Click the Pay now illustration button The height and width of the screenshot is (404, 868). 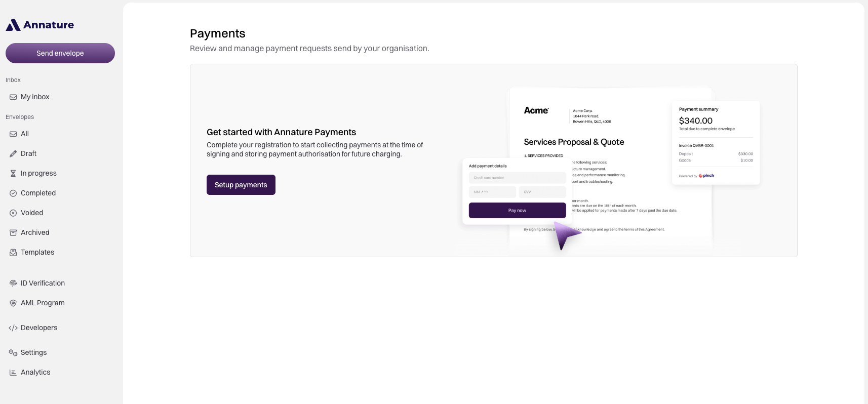[517, 211]
